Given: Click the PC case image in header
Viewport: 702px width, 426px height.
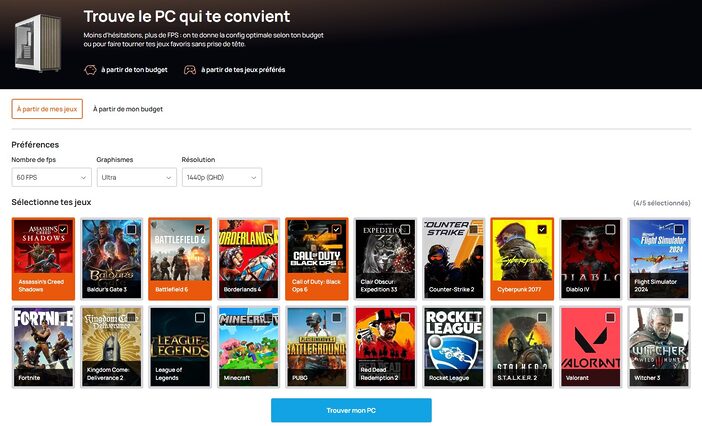Looking at the screenshot, I should [38, 43].
